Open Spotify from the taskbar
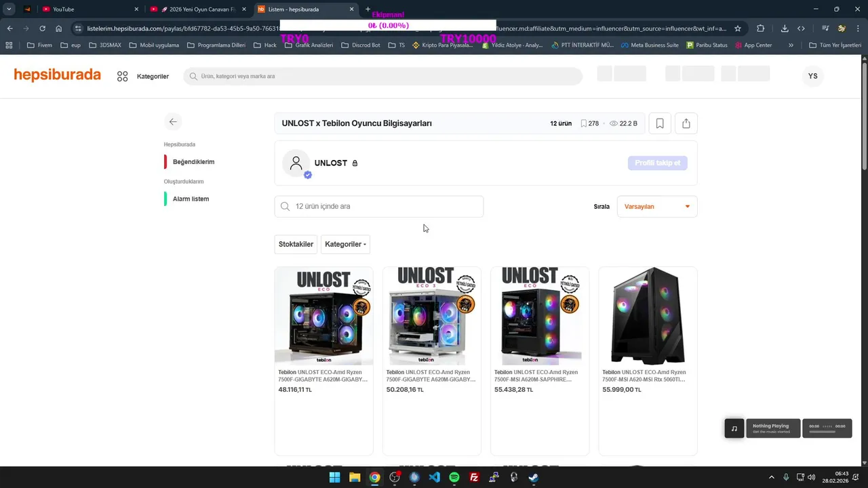Image resolution: width=868 pixels, height=488 pixels. 454,477
